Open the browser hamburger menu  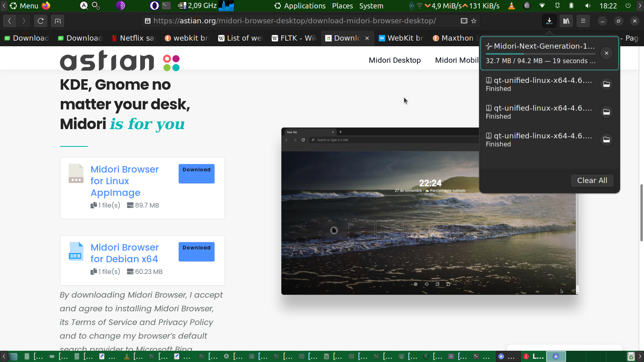click(x=583, y=21)
